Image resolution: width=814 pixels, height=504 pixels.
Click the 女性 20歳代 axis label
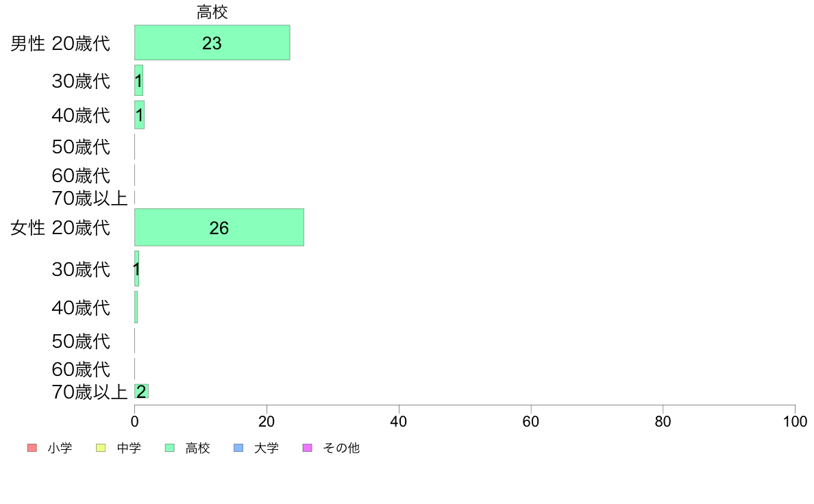coord(60,228)
